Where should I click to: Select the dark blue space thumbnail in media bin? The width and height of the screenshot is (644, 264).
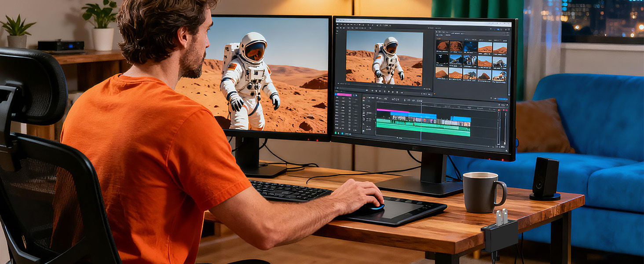(470, 47)
